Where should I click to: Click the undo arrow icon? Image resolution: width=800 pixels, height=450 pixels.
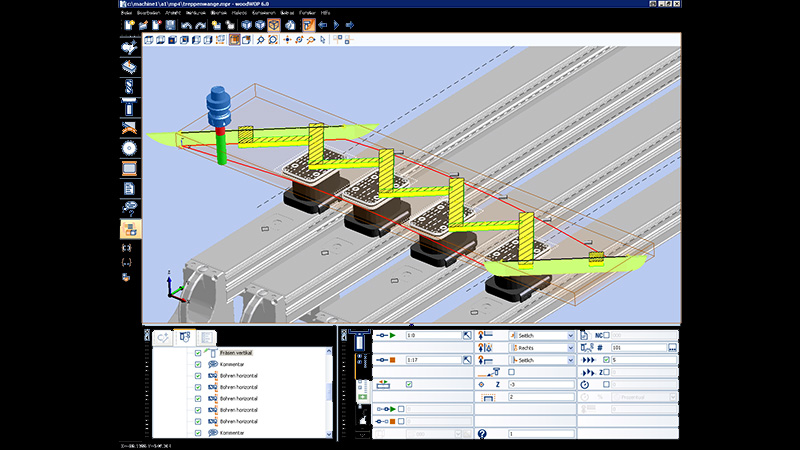click(186, 25)
